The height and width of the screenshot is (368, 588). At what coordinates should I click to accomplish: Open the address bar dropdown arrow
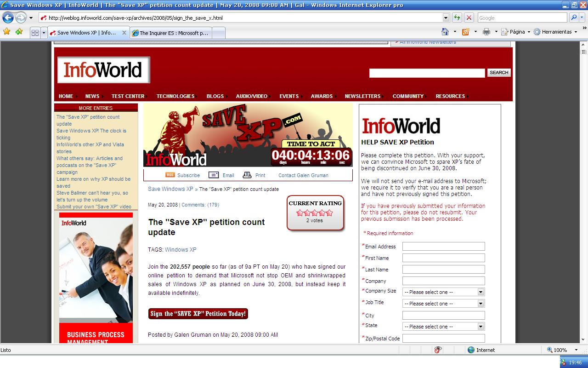click(446, 18)
